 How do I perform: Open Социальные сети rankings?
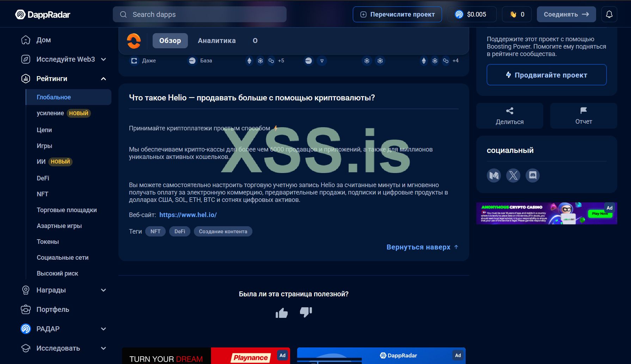tap(62, 258)
